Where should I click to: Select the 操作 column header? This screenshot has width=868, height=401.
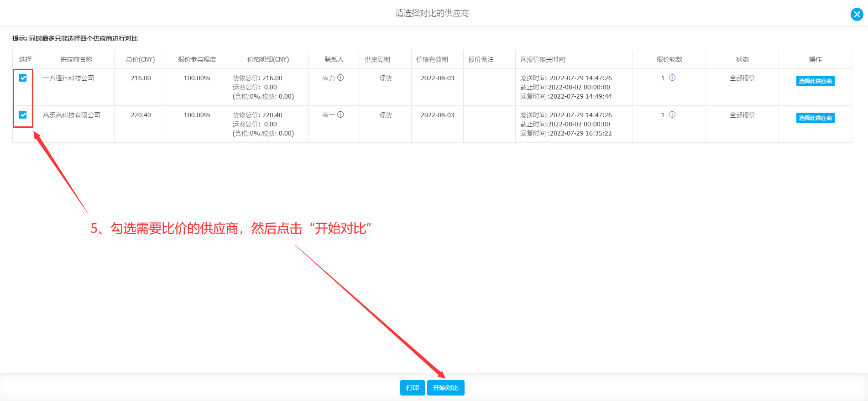[x=816, y=59]
